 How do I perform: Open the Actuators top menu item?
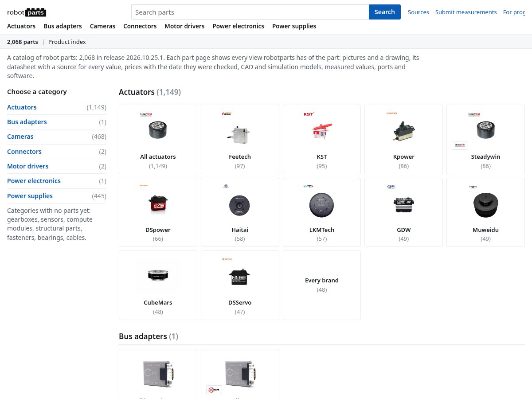[21, 26]
